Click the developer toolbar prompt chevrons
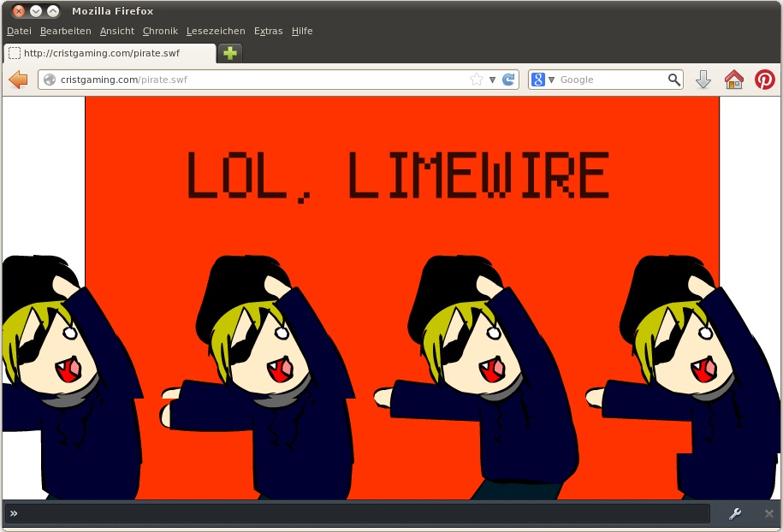The image size is (783, 532). 14,513
